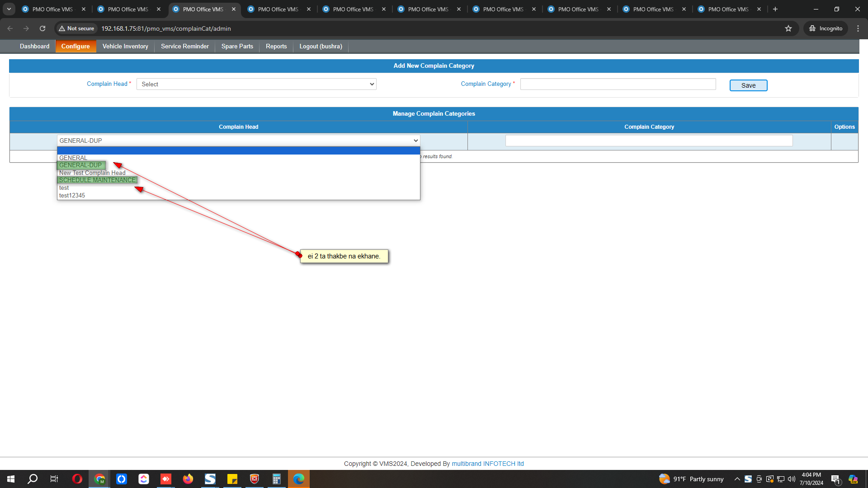The image size is (868, 488).
Task: Bookmark this page with star icon
Action: [788, 28]
